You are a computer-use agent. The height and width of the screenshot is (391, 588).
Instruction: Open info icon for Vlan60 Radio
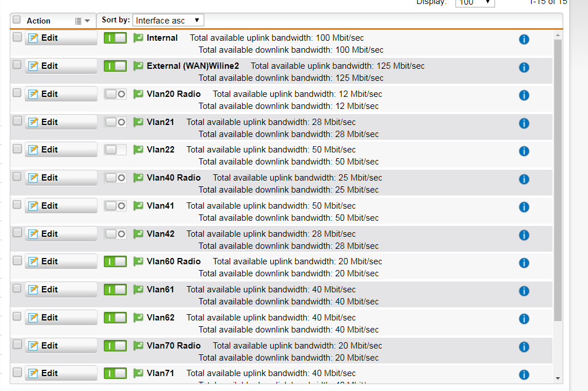524,263
